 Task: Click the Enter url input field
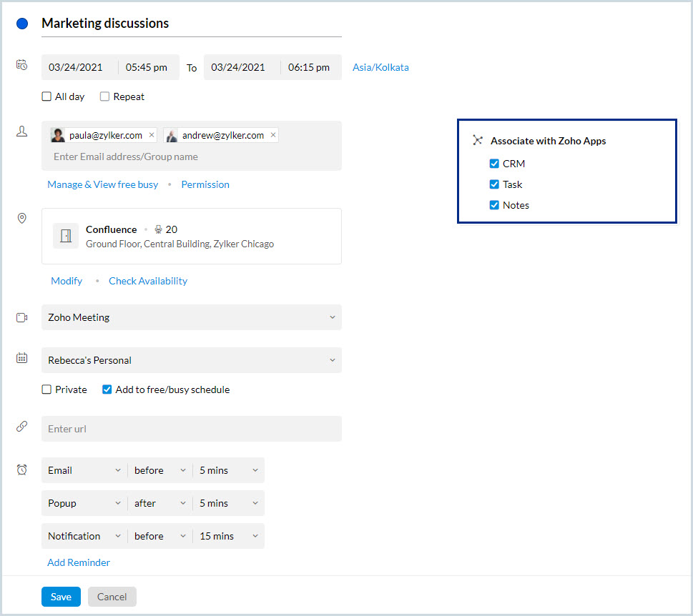[191, 429]
